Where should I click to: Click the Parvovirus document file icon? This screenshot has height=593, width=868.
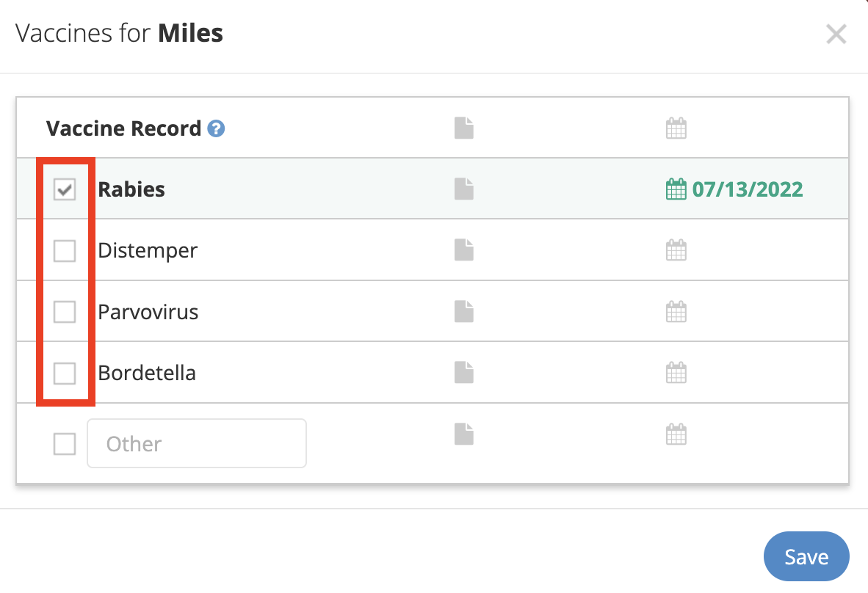pos(464,311)
